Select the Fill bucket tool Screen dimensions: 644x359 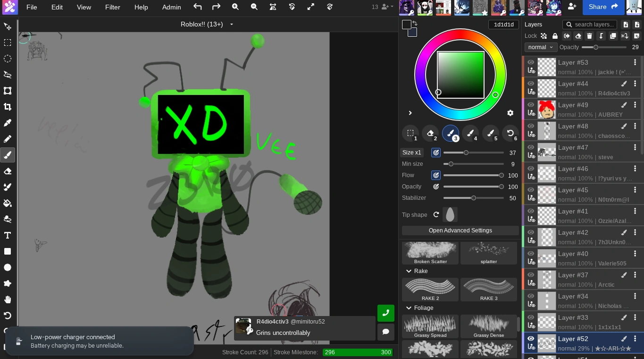(x=8, y=203)
